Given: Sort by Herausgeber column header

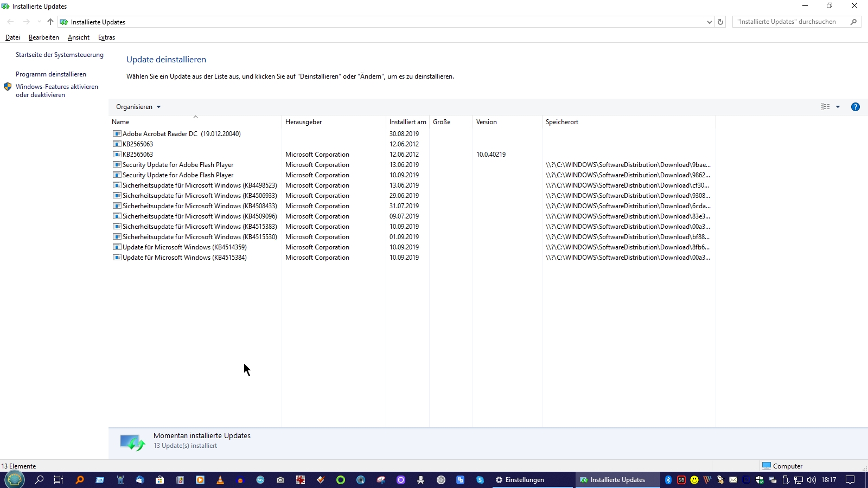Looking at the screenshot, I should coord(334,122).
